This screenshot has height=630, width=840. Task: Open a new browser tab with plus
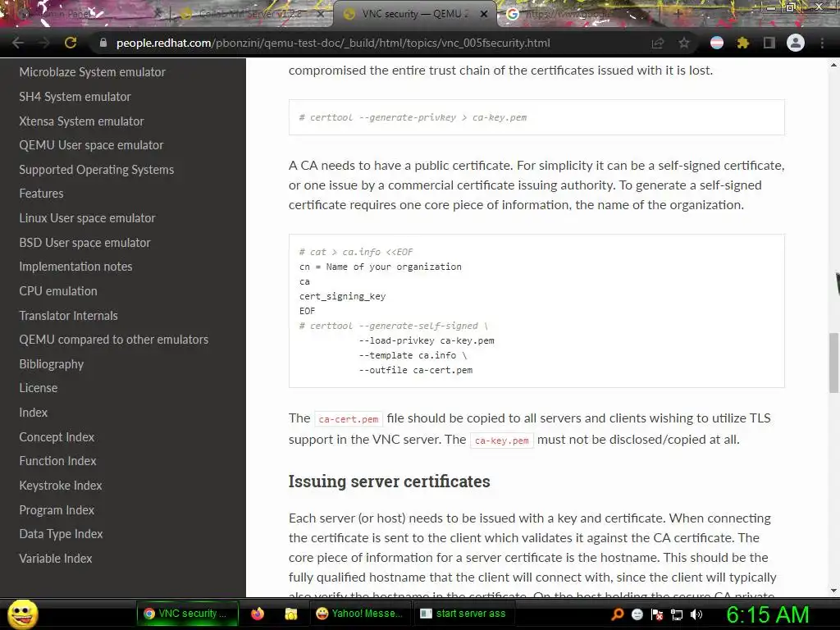pyautogui.click(x=678, y=14)
